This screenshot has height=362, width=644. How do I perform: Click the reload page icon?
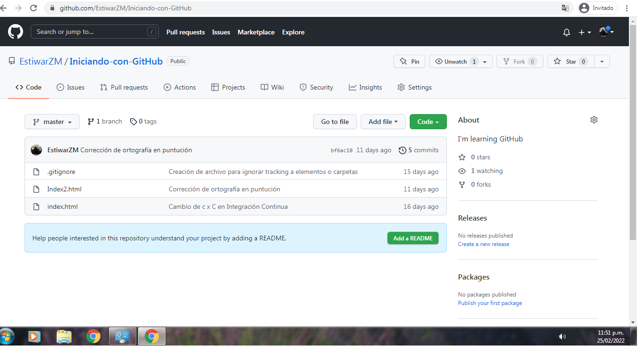pos(33,8)
